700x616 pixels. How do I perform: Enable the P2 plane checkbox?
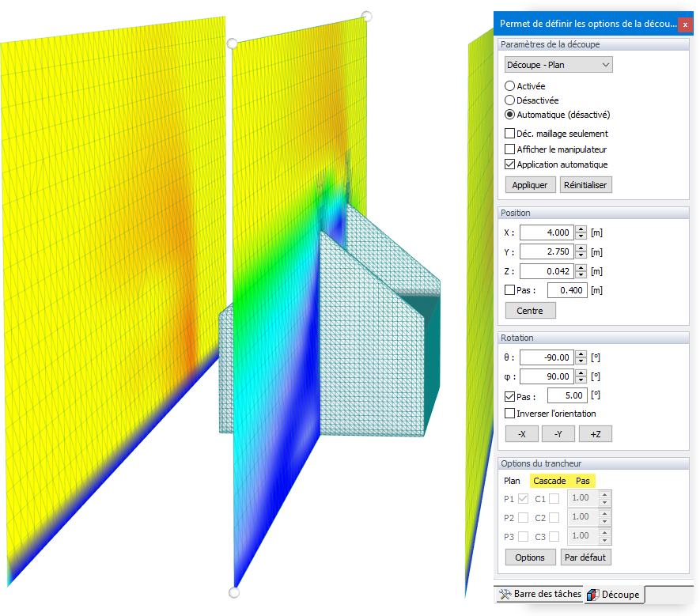[x=524, y=517]
